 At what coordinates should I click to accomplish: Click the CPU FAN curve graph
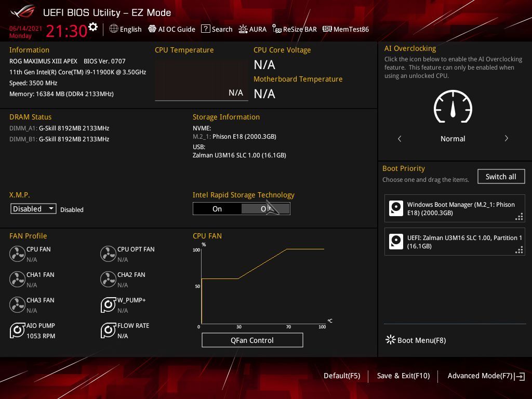coord(263,286)
